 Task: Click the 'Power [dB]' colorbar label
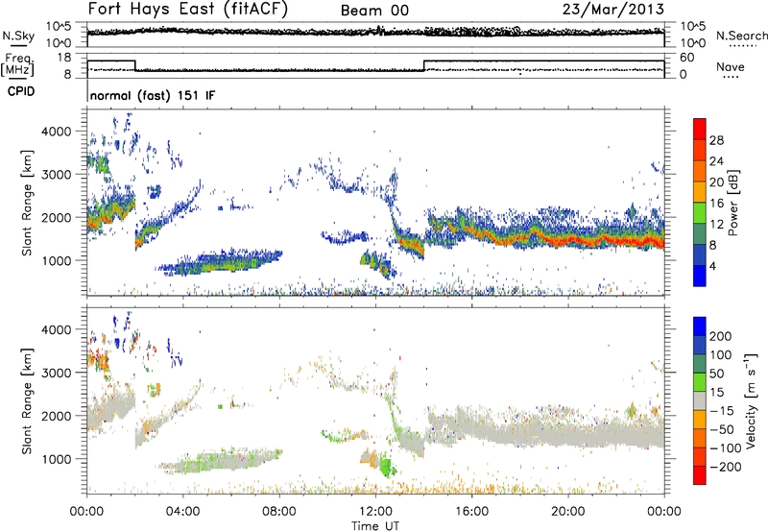pos(732,203)
